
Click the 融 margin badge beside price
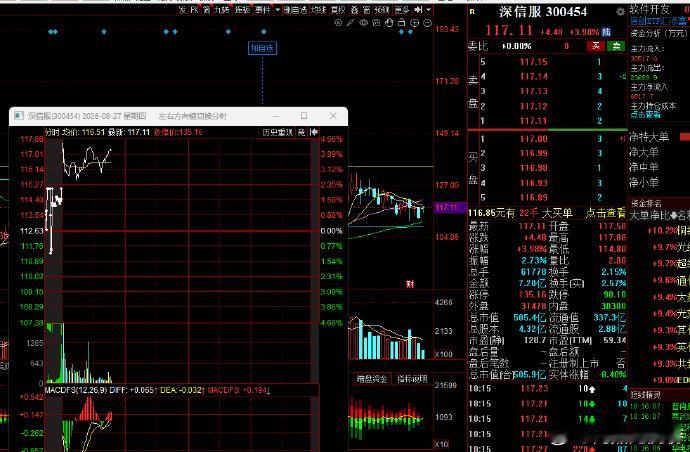606,32
